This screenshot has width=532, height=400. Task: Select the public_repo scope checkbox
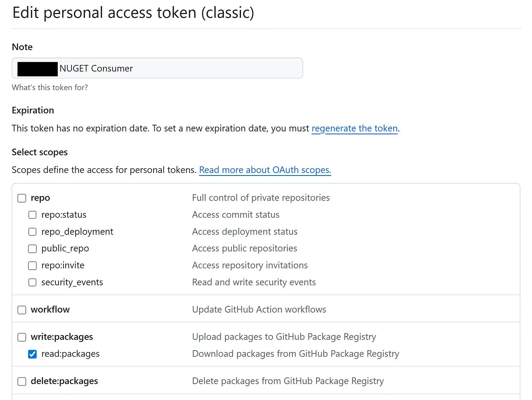click(x=33, y=249)
